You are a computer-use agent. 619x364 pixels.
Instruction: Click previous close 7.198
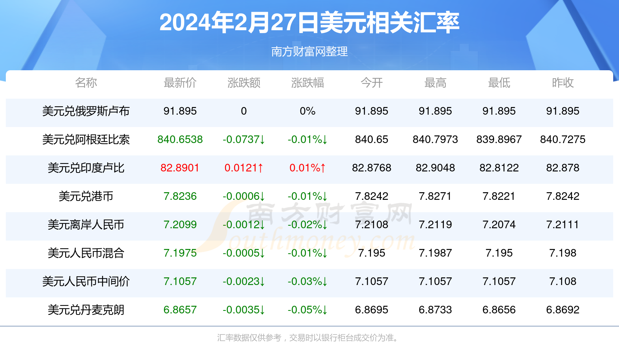click(563, 253)
